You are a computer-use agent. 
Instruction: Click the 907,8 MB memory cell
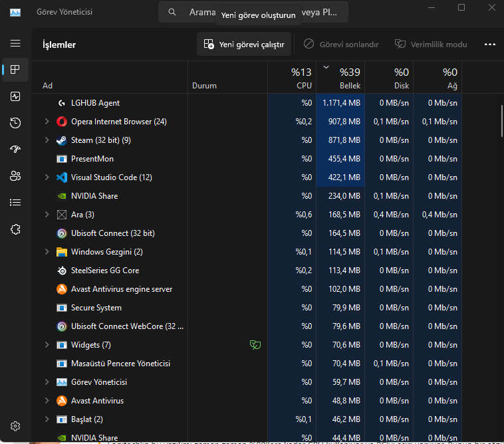tap(340, 122)
